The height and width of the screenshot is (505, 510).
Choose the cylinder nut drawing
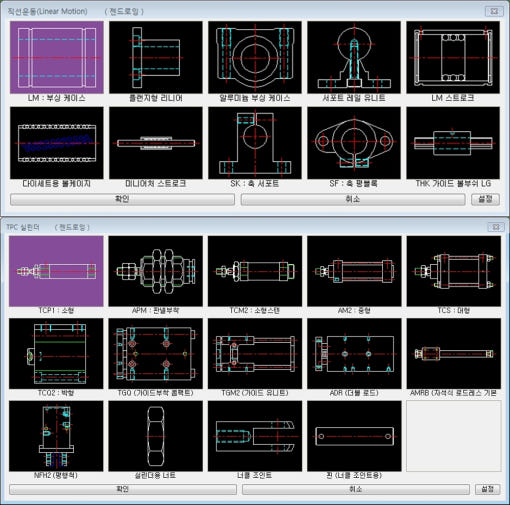pyautogui.click(x=155, y=436)
